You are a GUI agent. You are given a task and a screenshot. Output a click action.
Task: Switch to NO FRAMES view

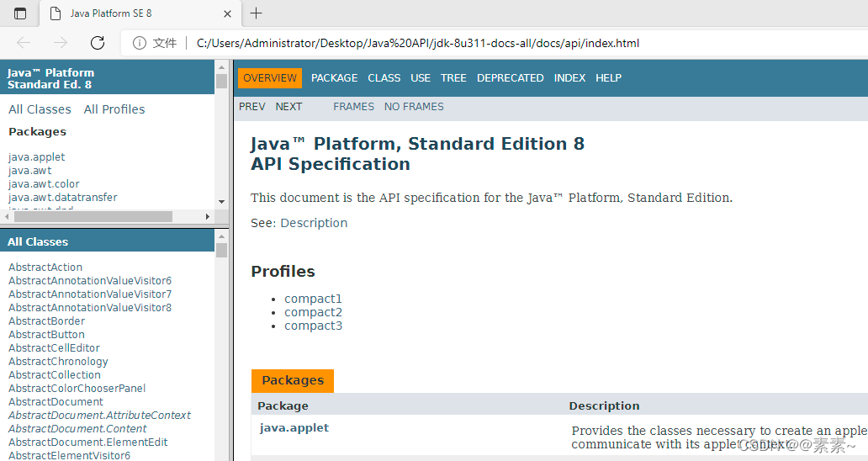point(414,107)
